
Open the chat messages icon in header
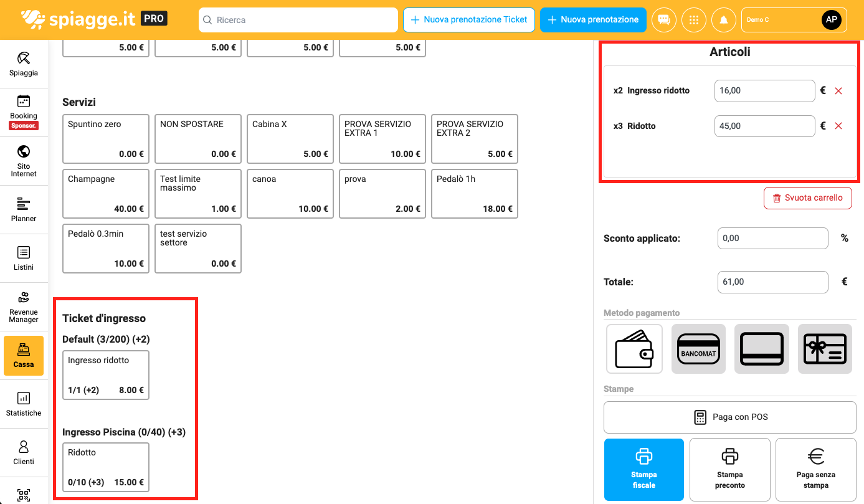click(664, 20)
